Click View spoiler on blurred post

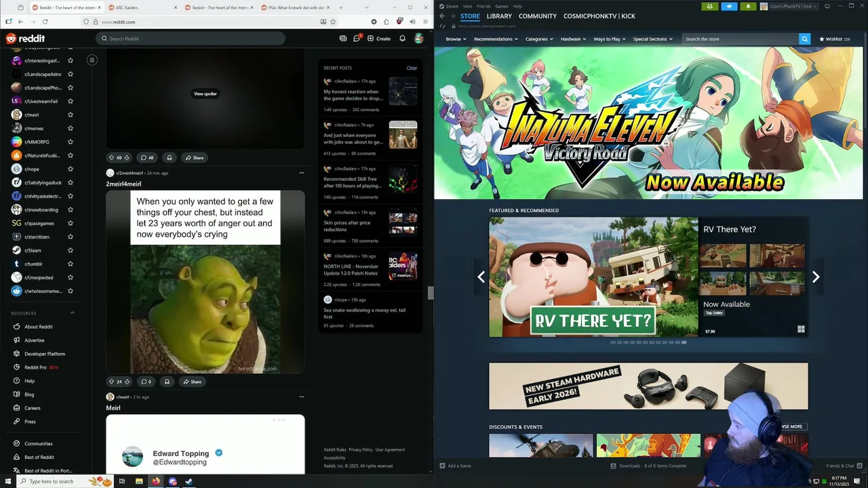click(205, 94)
